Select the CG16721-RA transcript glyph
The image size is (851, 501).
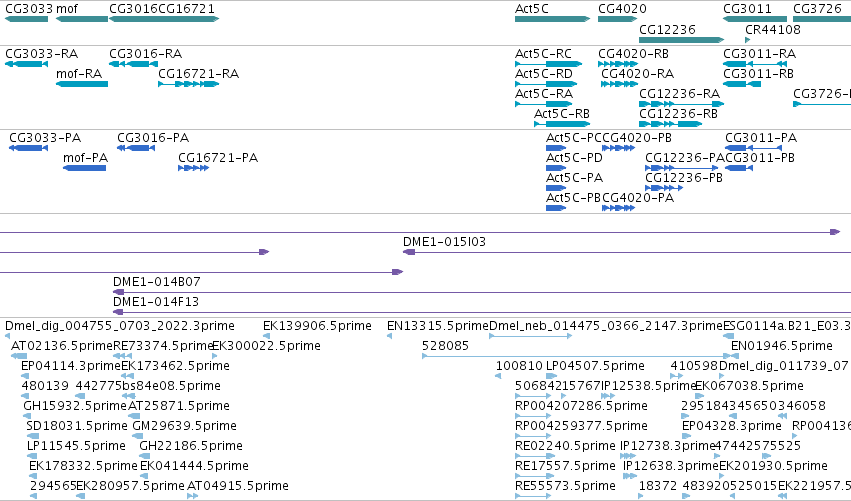188,84
